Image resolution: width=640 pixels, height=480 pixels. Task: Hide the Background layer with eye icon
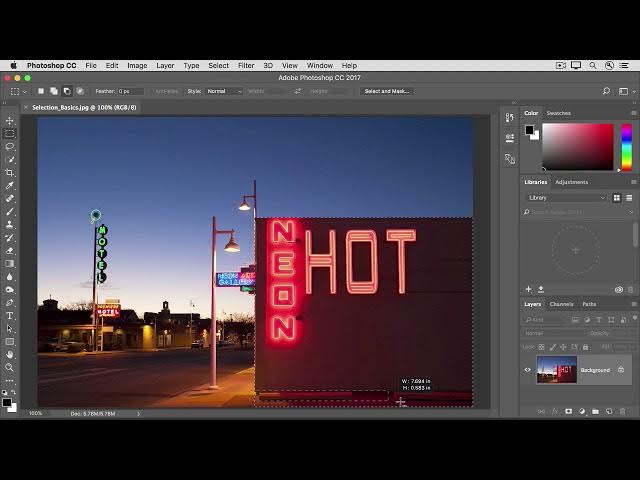coord(528,370)
